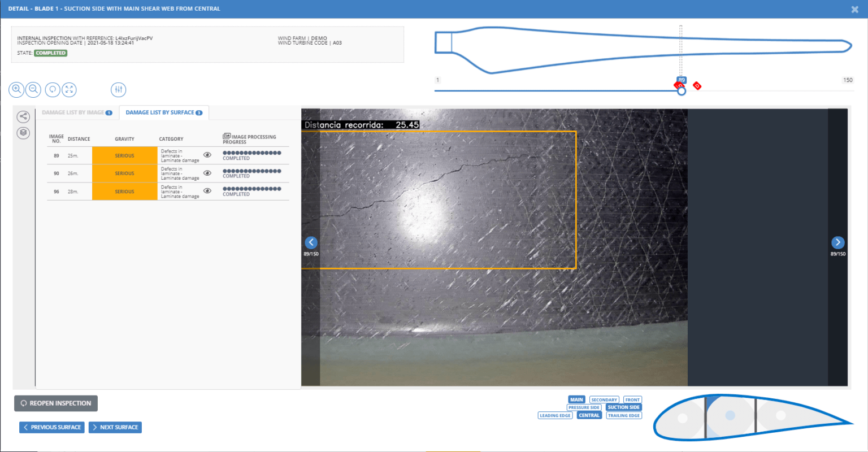This screenshot has height=452, width=868.
Task: Click the layers icon in side panel
Action: [x=23, y=133]
